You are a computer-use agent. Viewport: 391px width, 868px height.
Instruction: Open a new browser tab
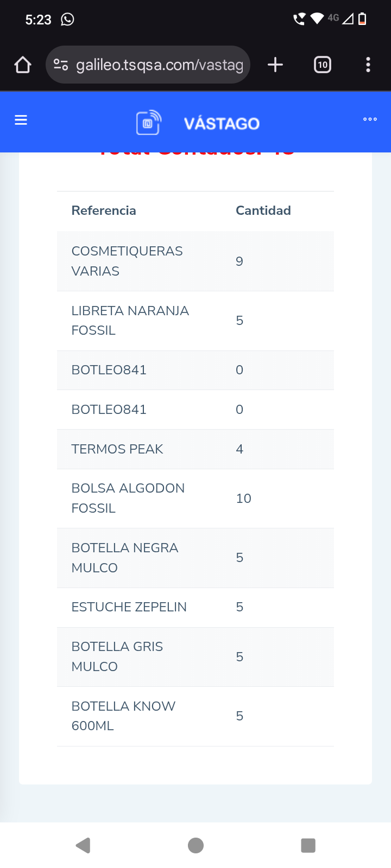click(x=275, y=65)
